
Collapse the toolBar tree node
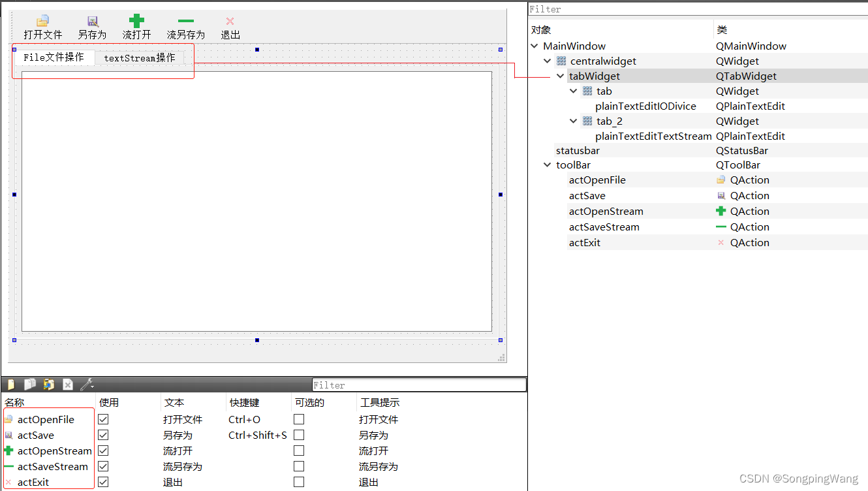click(x=547, y=165)
